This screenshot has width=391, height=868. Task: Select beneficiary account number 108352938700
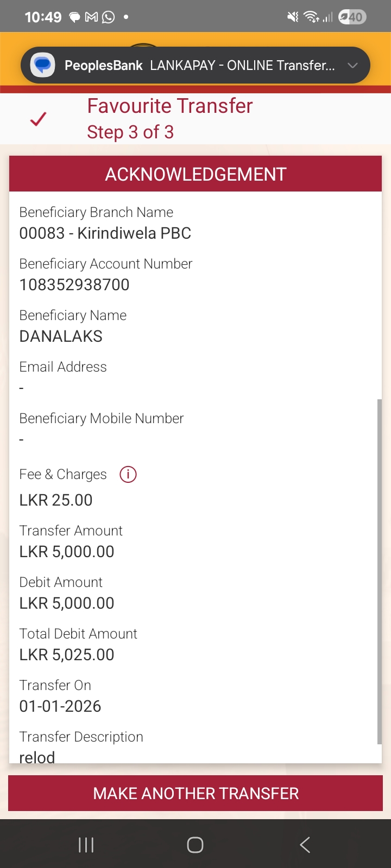pos(74,285)
